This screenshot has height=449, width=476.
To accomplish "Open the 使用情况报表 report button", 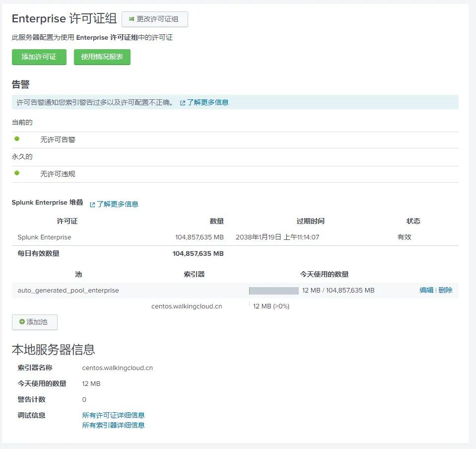I will (102, 57).
